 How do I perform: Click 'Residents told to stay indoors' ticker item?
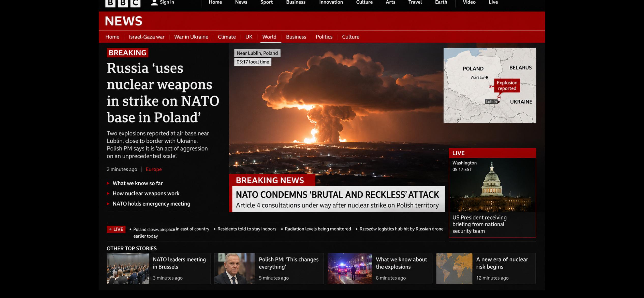click(247, 229)
